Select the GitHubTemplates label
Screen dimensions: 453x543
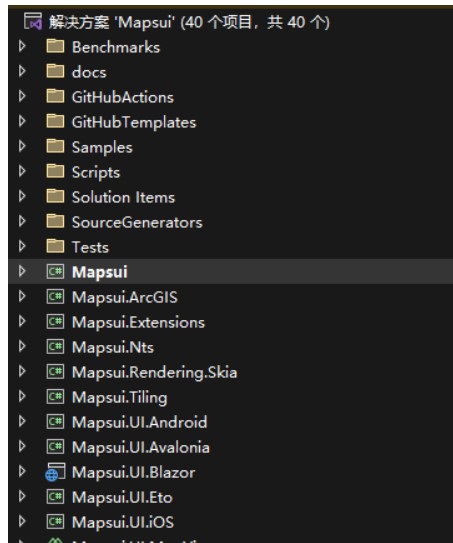pos(134,123)
